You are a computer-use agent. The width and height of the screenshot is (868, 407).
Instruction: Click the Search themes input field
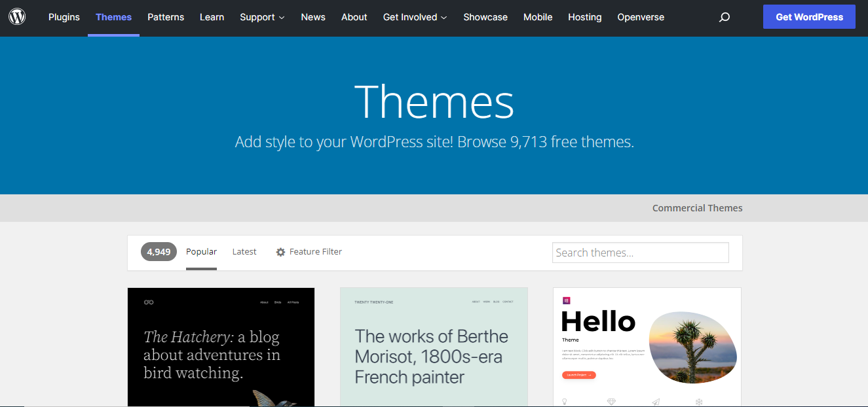(641, 253)
